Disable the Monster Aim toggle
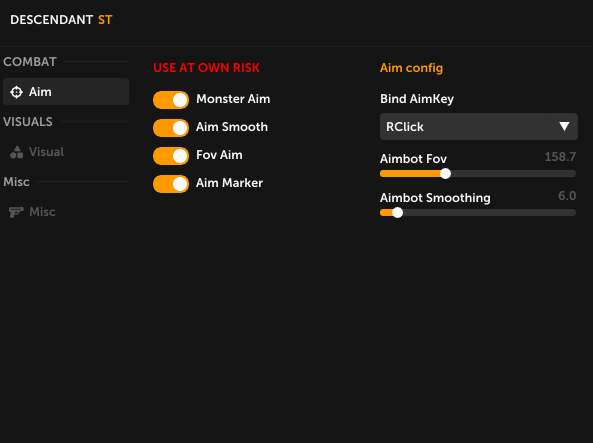Image resolution: width=593 pixels, height=443 pixels. point(171,100)
